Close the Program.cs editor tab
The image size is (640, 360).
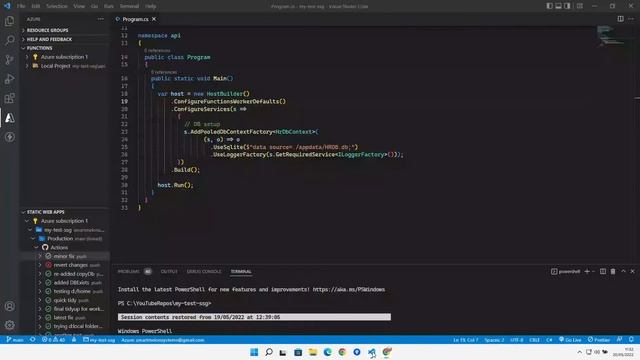point(154,19)
